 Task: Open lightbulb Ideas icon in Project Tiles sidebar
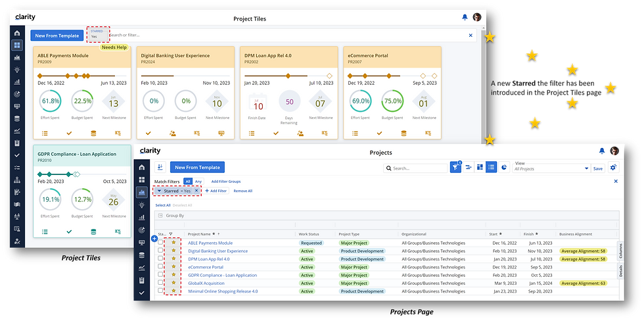pyautogui.click(x=17, y=70)
